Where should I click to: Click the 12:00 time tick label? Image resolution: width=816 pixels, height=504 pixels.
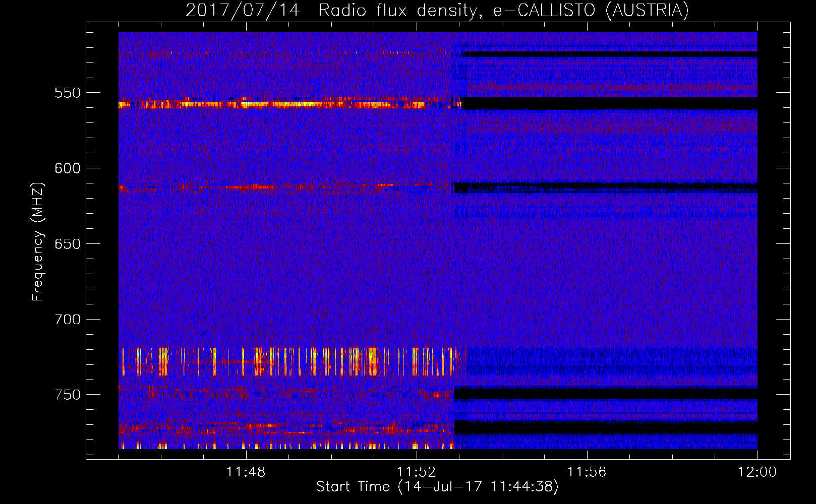point(757,472)
